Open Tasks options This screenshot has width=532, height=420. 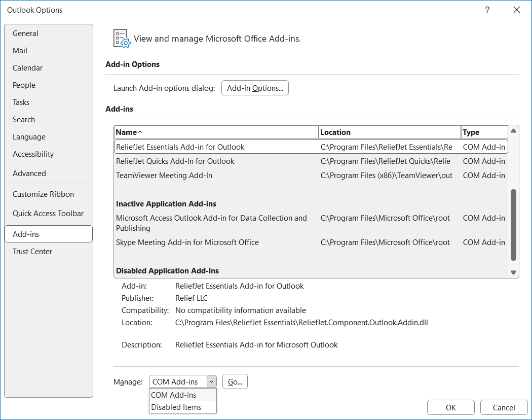[x=49, y=102]
